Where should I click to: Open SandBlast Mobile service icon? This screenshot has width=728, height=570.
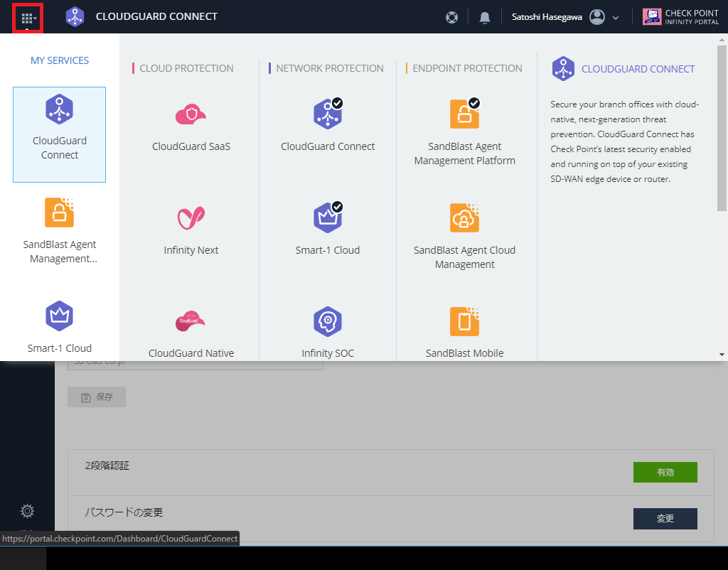465,321
